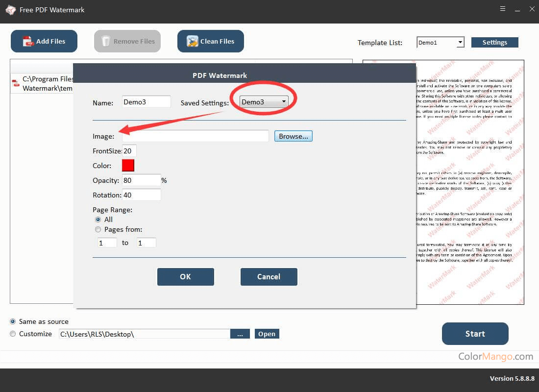Screen dimensions: 539x392
Task: Close the application window
Action: tap(532, 9)
